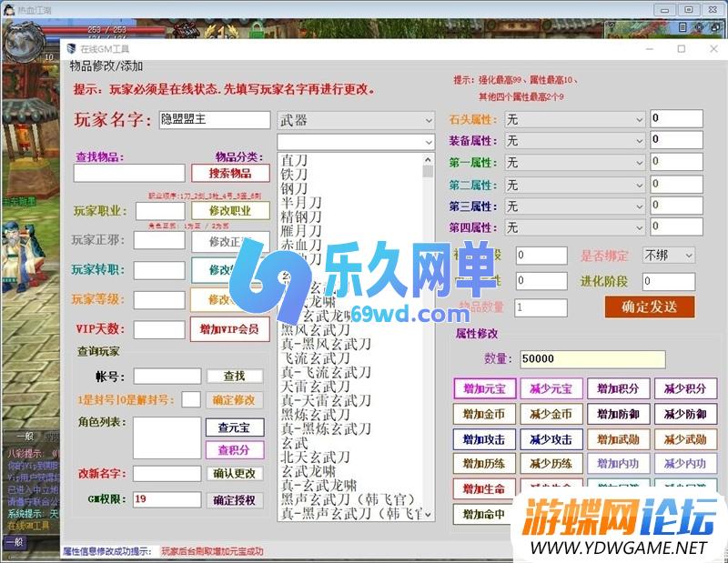
Task: Click the 减少元宝 button
Action: click(x=551, y=389)
